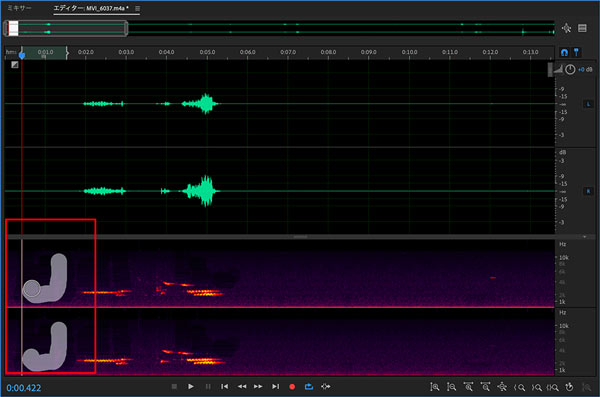Click the Rewind button

click(242, 387)
